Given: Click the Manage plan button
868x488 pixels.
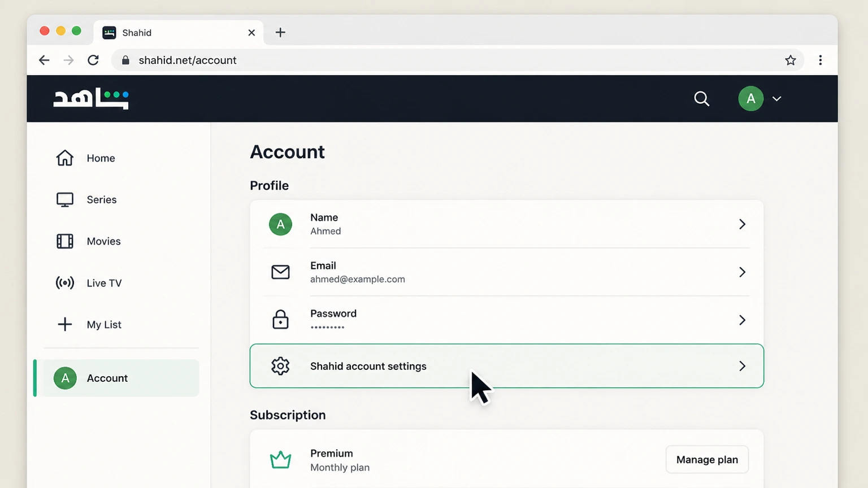Looking at the screenshot, I should [707, 460].
